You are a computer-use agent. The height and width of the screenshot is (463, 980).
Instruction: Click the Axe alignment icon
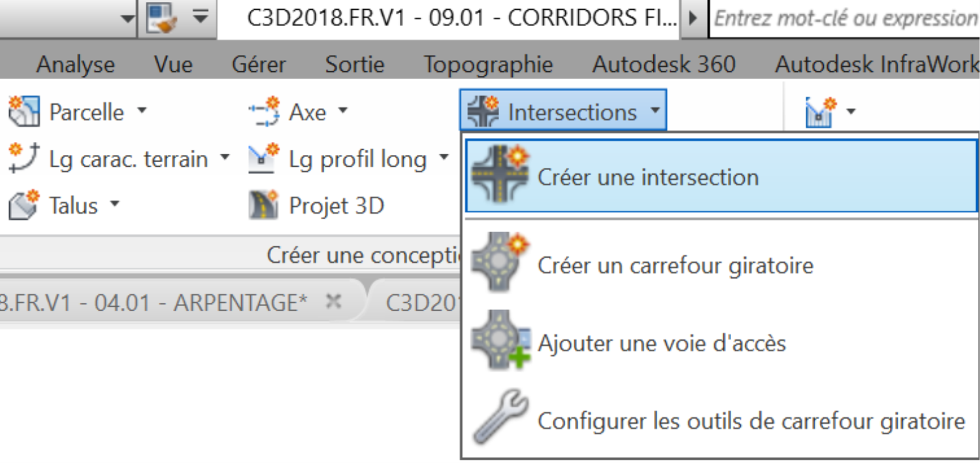(x=264, y=112)
